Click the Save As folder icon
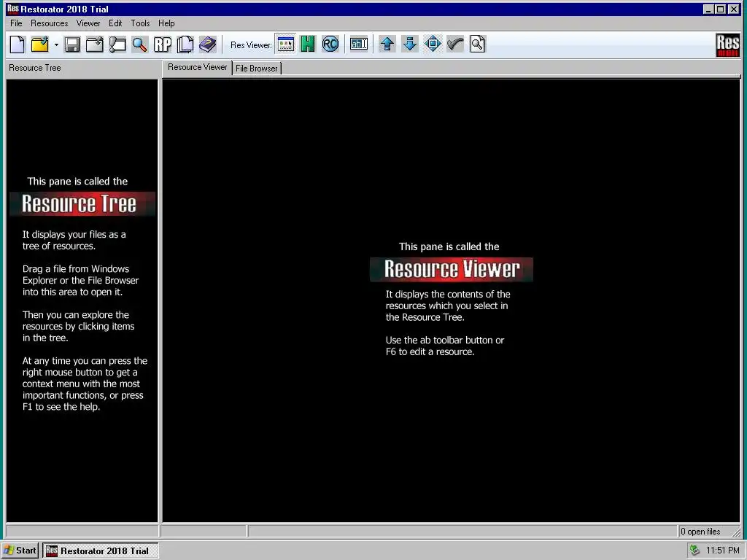 click(x=94, y=44)
